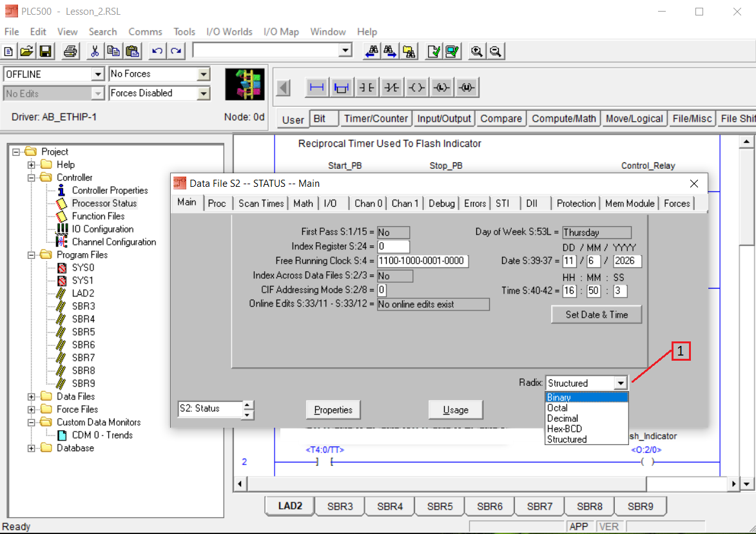The image size is (756, 534).
Task: Insert an Output Latch coil
Action: click(441, 87)
